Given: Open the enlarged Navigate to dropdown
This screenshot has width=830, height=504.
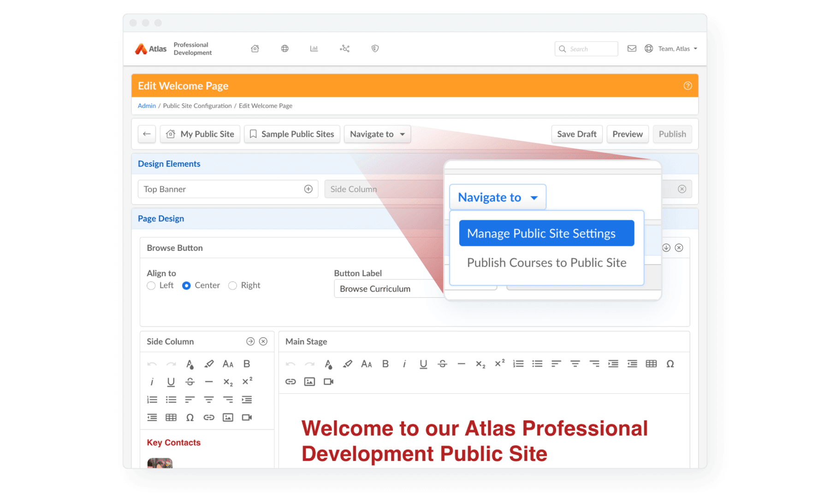Looking at the screenshot, I should [x=498, y=197].
